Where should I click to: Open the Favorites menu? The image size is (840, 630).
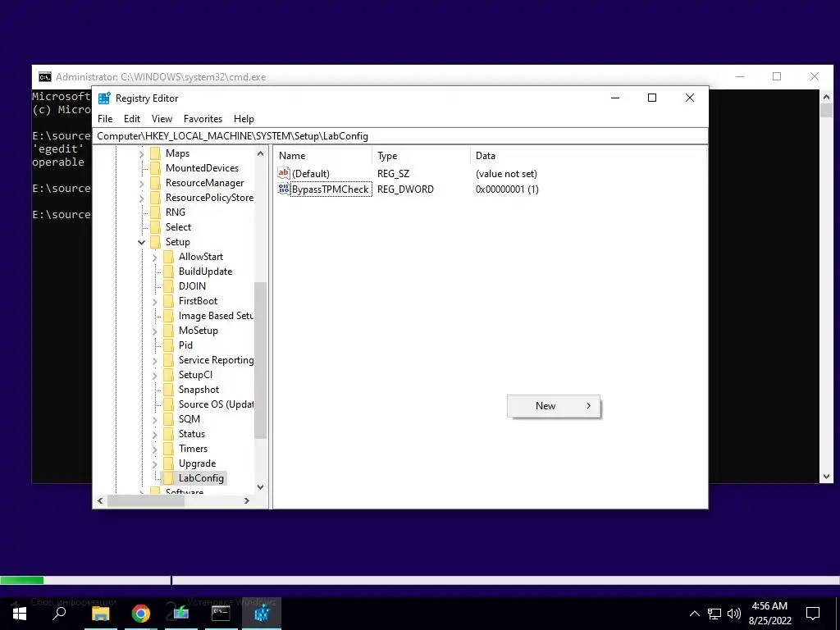click(x=203, y=119)
